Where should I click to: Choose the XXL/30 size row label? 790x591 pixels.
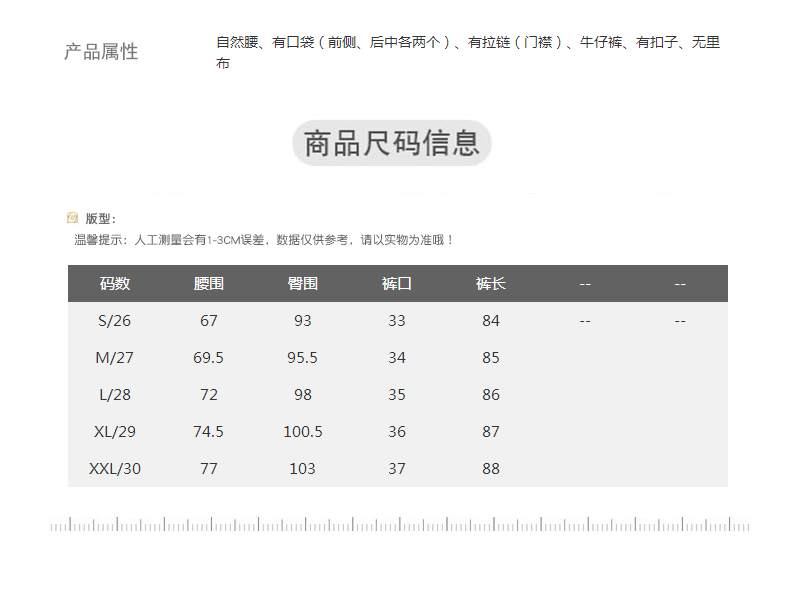pyautogui.click(x=115, y=469)
